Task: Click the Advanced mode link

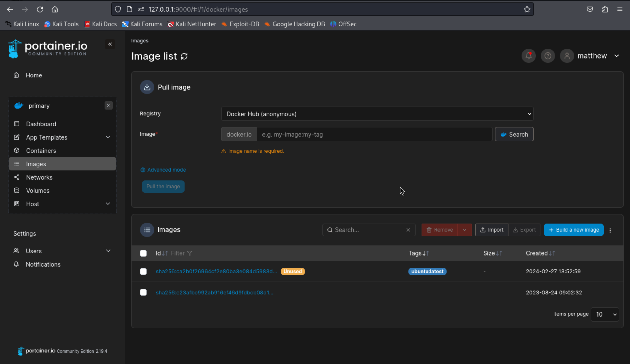Action: click(x=166, y=170)
